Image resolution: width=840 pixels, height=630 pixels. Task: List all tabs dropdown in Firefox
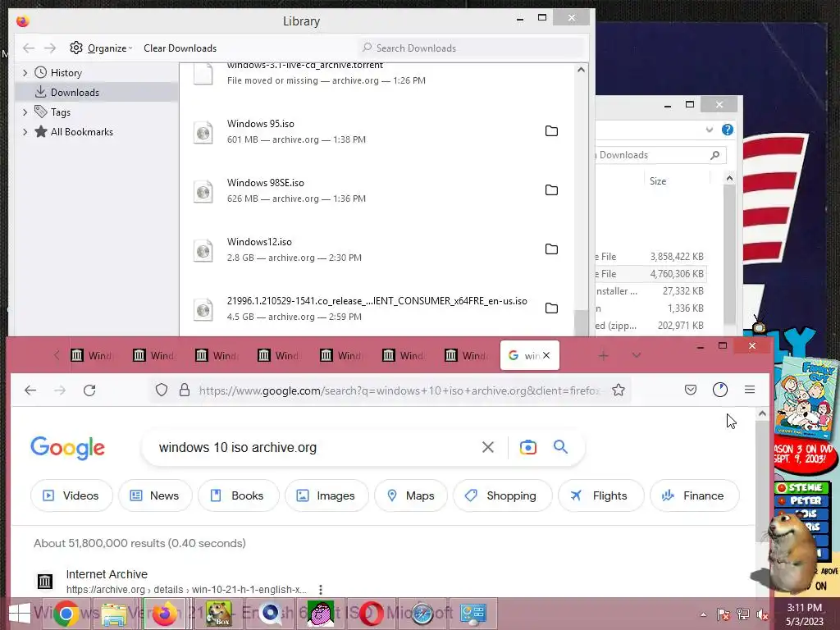click(x=636, y=356)
